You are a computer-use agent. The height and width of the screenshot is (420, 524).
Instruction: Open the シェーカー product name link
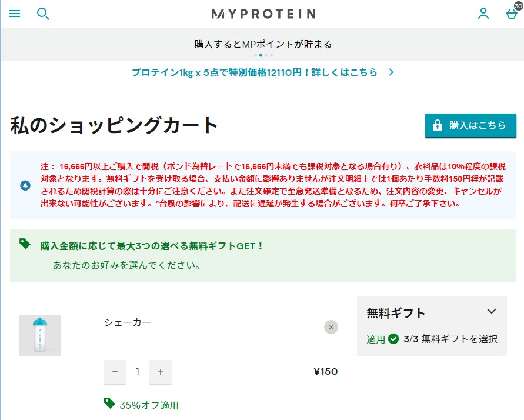pos(128,322)
